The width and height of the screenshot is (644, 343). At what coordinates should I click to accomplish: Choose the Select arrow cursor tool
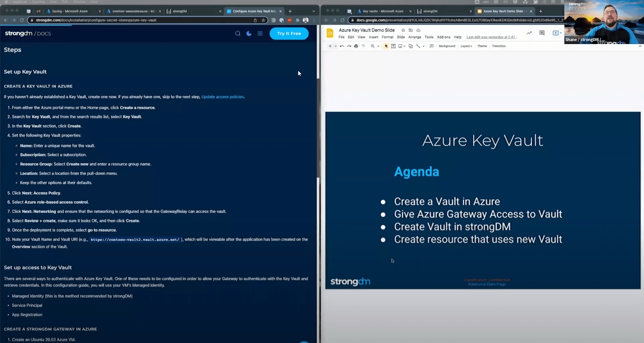(x=386, y=46)
